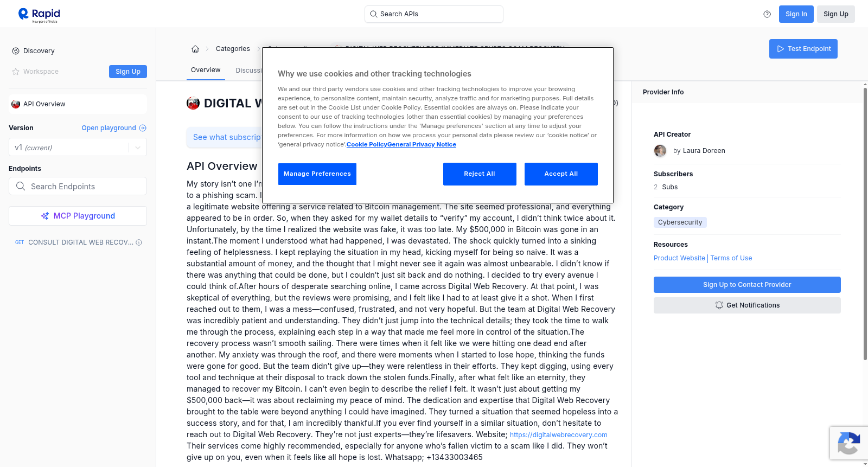Click the See what subscription banner
The width and height of the screenshot is (868, 467).
[x=224, y=137]
